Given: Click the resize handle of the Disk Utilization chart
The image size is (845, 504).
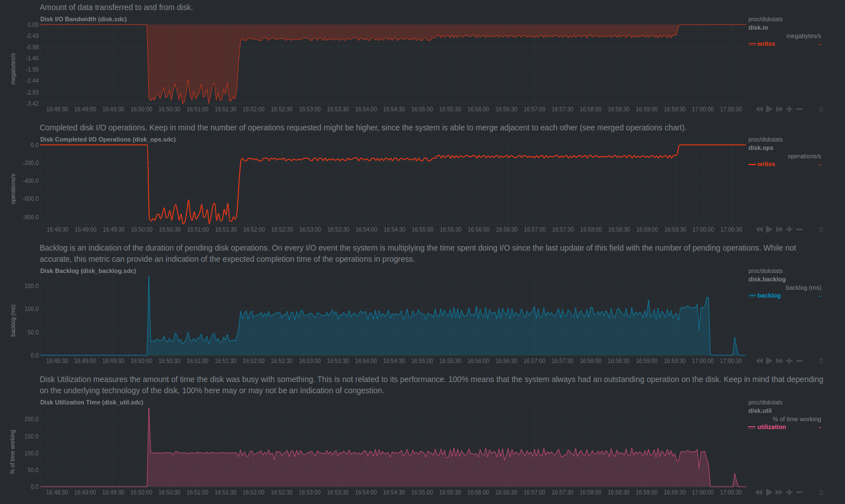Looking at the screenshot, I should tap(821, 492).
